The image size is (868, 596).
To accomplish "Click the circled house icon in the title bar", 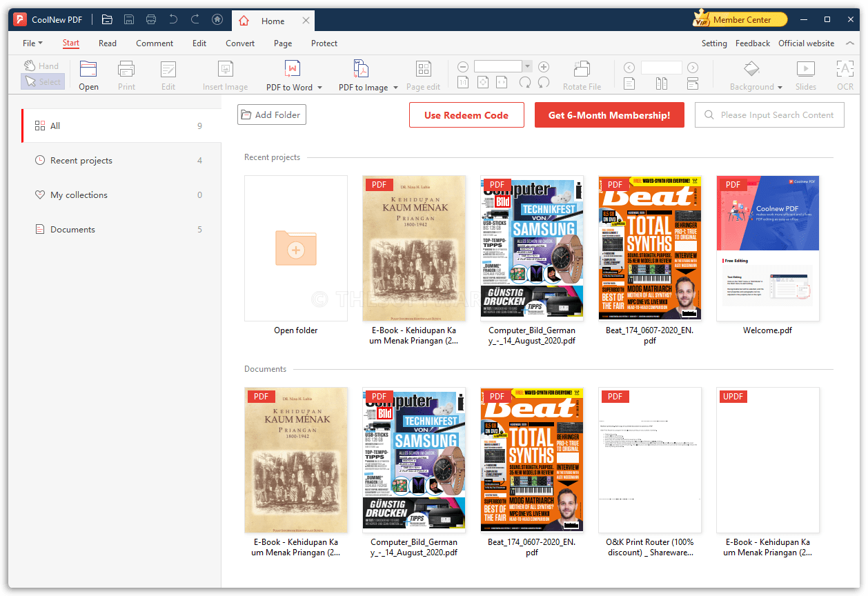I will [217, 20].
